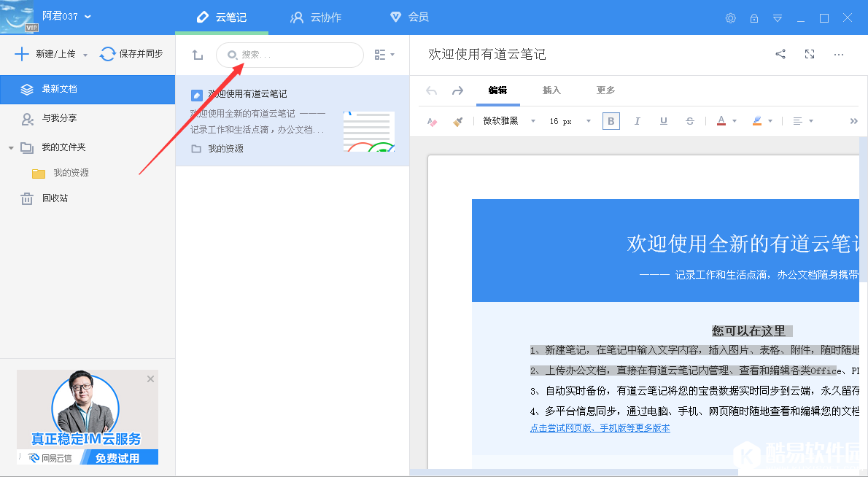The image size is (868, 477).
Task: Open sharing via the share icon
Action: [x=780, y=53]
